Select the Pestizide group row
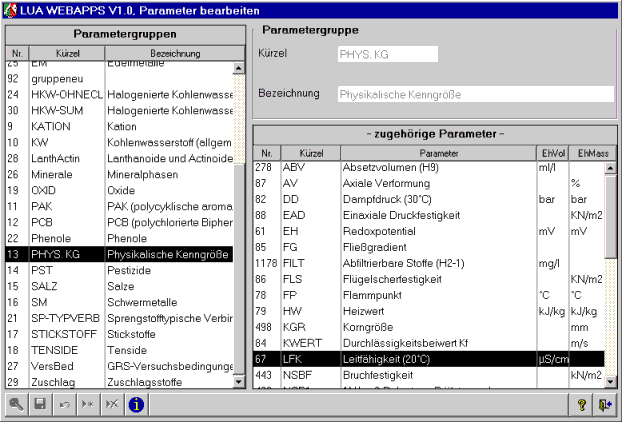The width and height of the screenshot is (622, 422). [120, 270]
